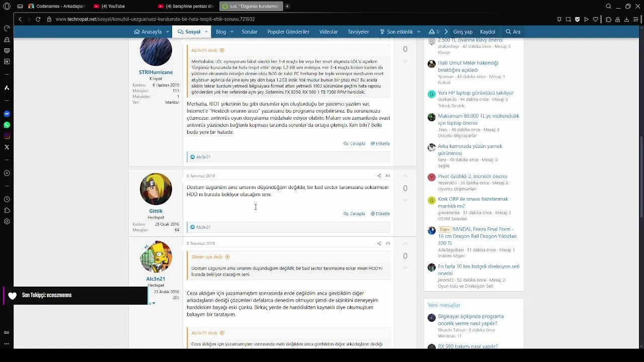Click the search tabs magnifier icon
Screen dimensions: 644x362
[608, 6]
